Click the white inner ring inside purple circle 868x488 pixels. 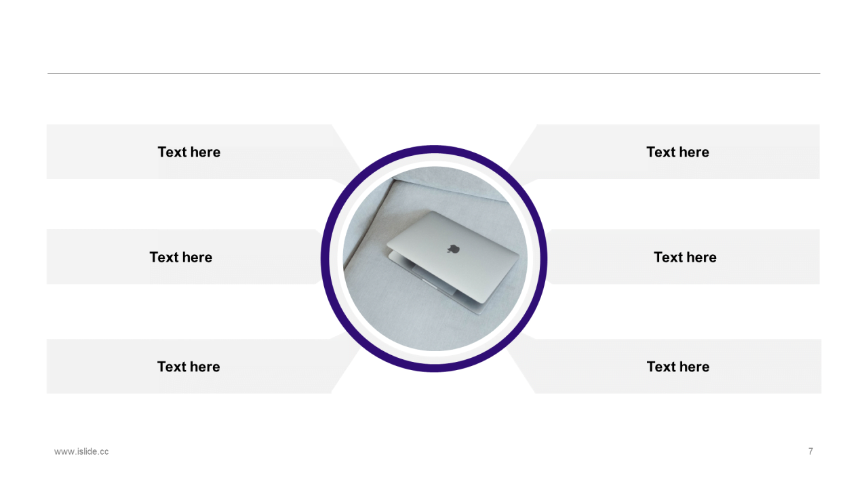434,160
